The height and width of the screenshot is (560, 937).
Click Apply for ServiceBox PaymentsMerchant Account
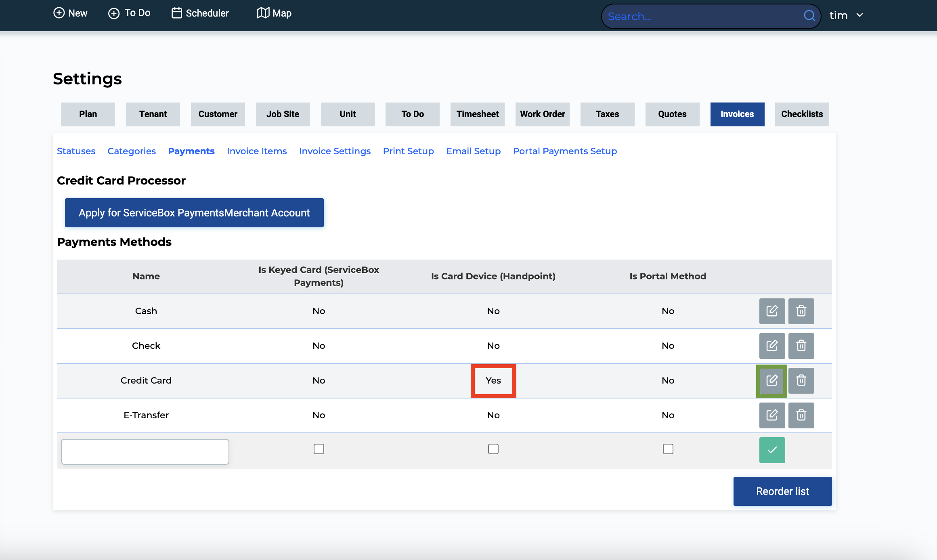(x=194, y=213)
